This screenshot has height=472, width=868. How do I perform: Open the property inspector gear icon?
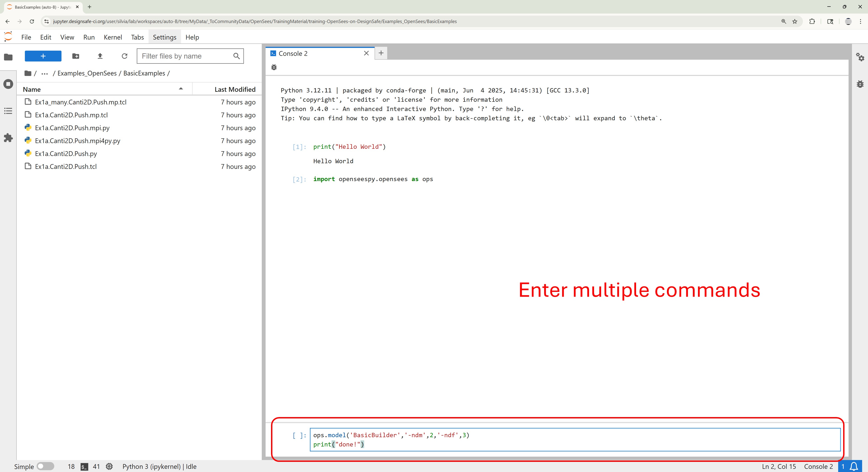[x=860, y=57]
